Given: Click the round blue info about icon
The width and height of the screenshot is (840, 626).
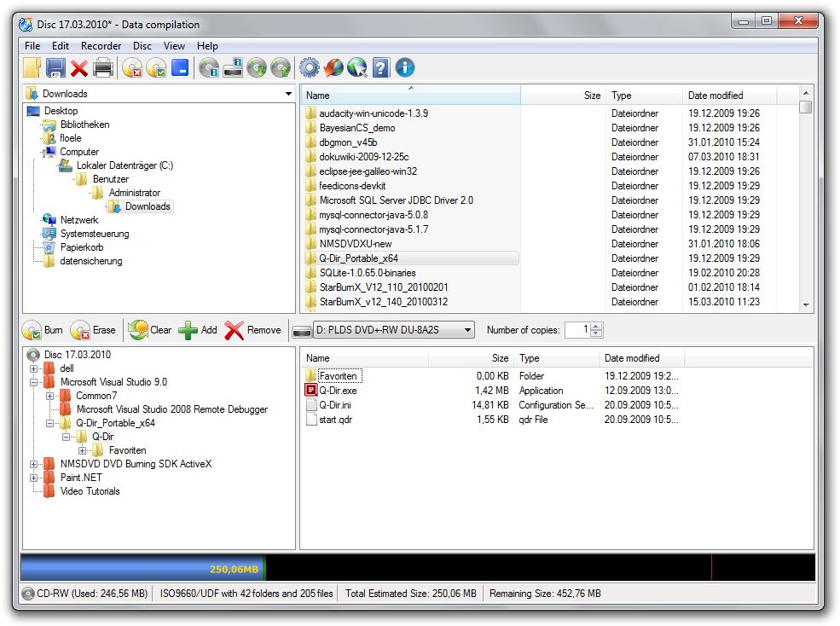Looking at the screenshot, I should [x=404, y=68].
